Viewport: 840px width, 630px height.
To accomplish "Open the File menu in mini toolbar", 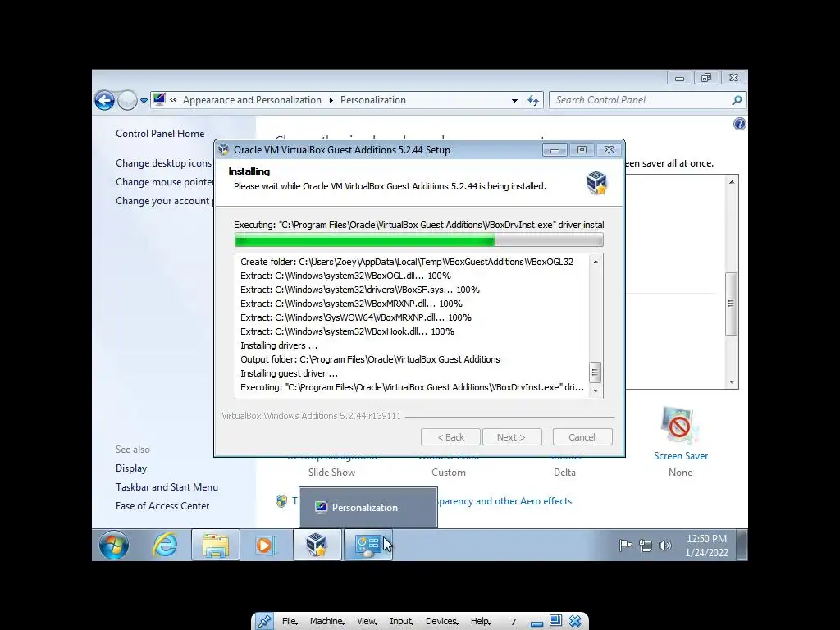I will [290, 621].
